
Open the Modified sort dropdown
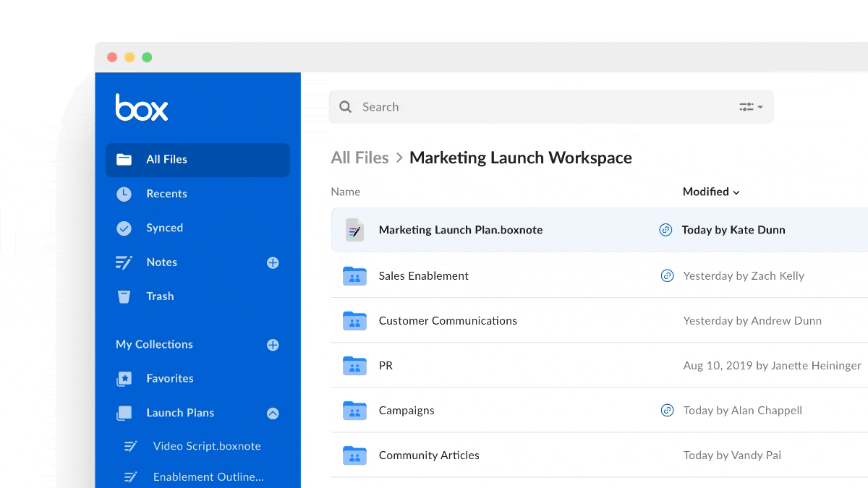[711, 192]
